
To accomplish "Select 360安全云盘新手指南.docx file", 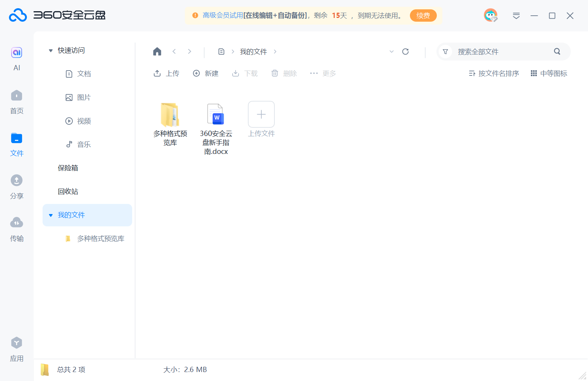I will 216,129.
